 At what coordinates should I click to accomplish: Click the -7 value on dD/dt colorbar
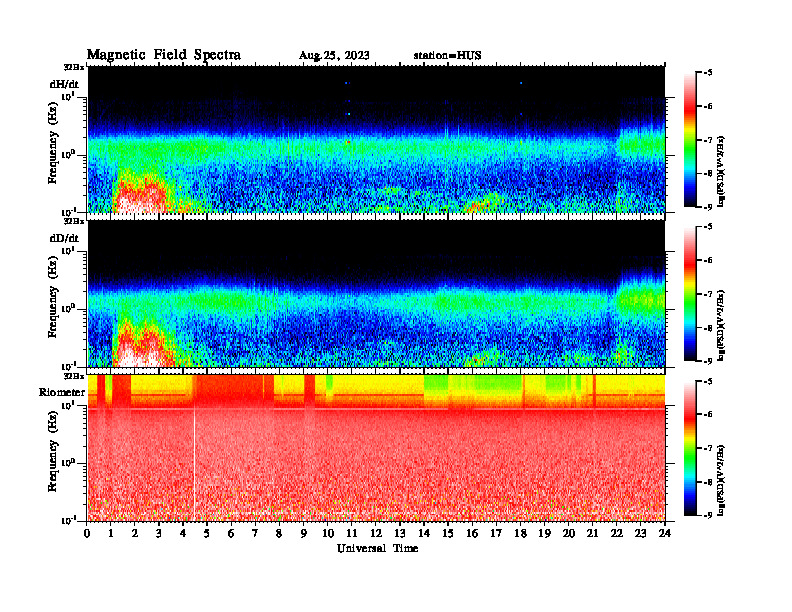708,294
